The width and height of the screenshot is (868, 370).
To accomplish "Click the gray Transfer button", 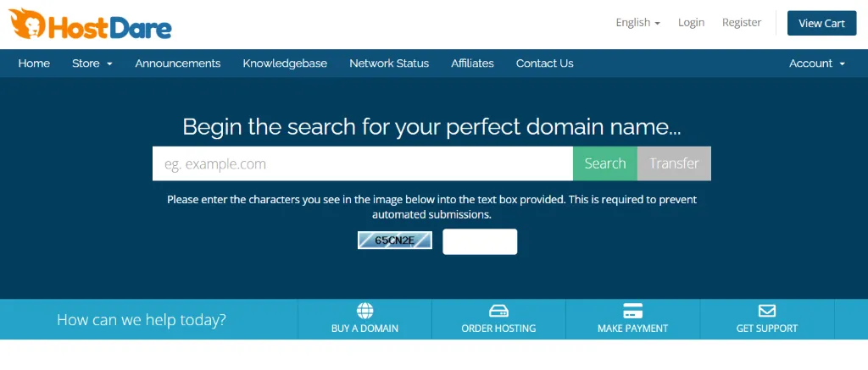I will [x=674, y=163].
